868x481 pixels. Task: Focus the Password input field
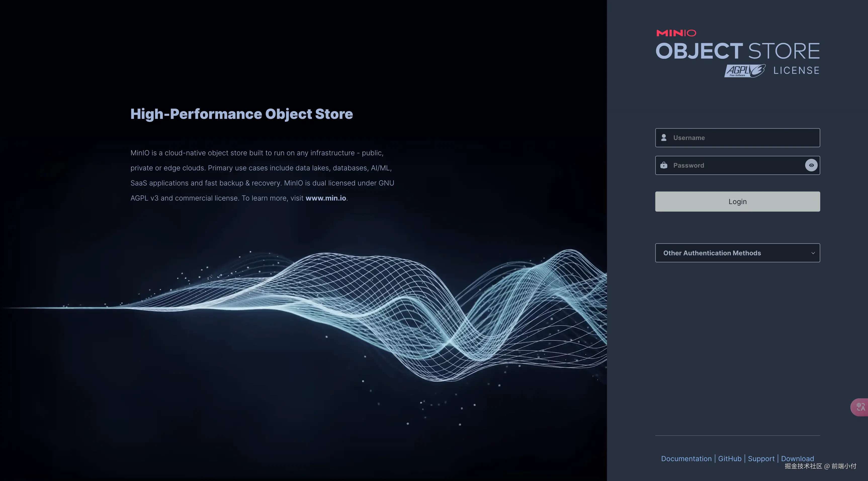(734, 165)
